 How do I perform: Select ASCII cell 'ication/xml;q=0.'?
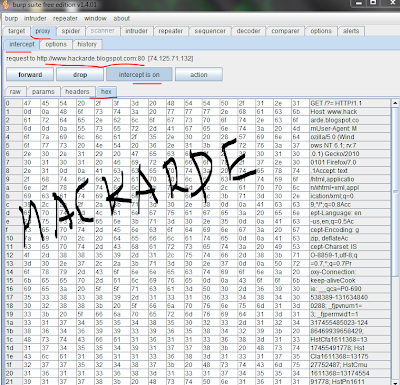click(x=349, y=196)
